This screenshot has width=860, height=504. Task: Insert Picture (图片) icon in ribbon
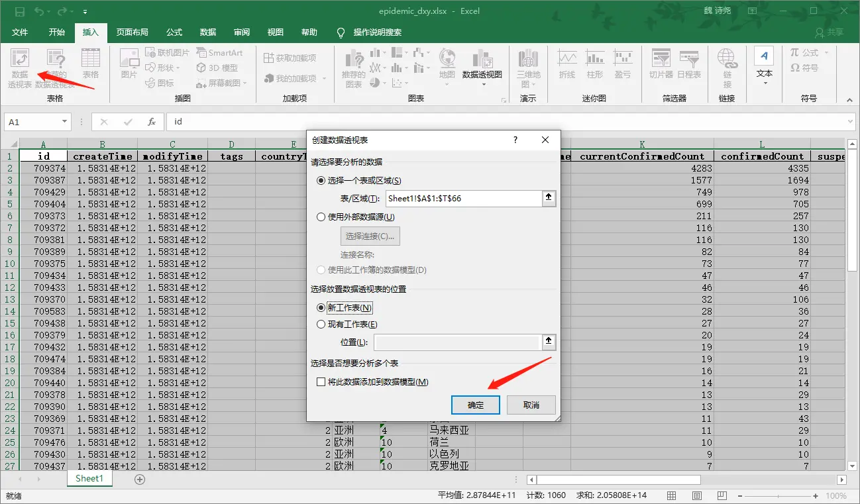coord(129,64)
